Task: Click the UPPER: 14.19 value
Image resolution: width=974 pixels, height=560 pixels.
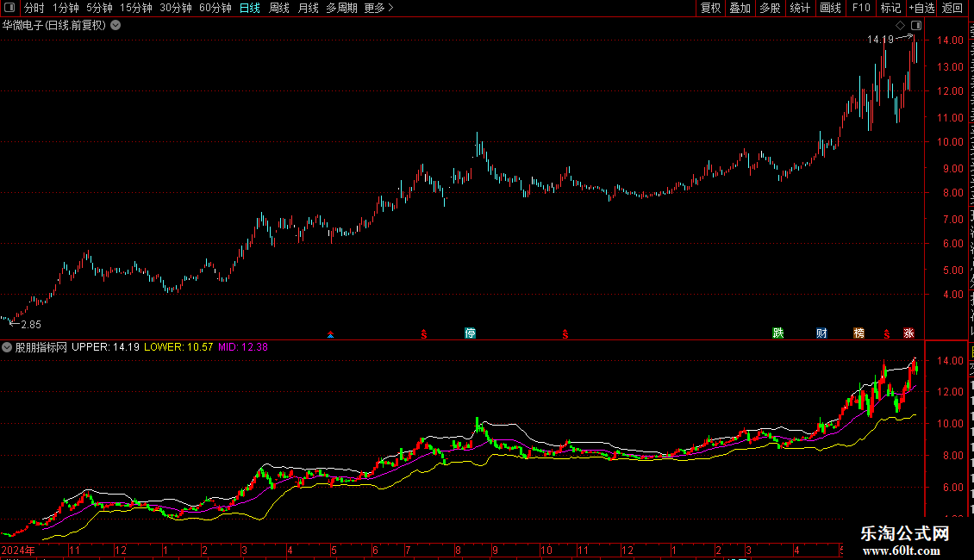Action: tap(106, 347)
